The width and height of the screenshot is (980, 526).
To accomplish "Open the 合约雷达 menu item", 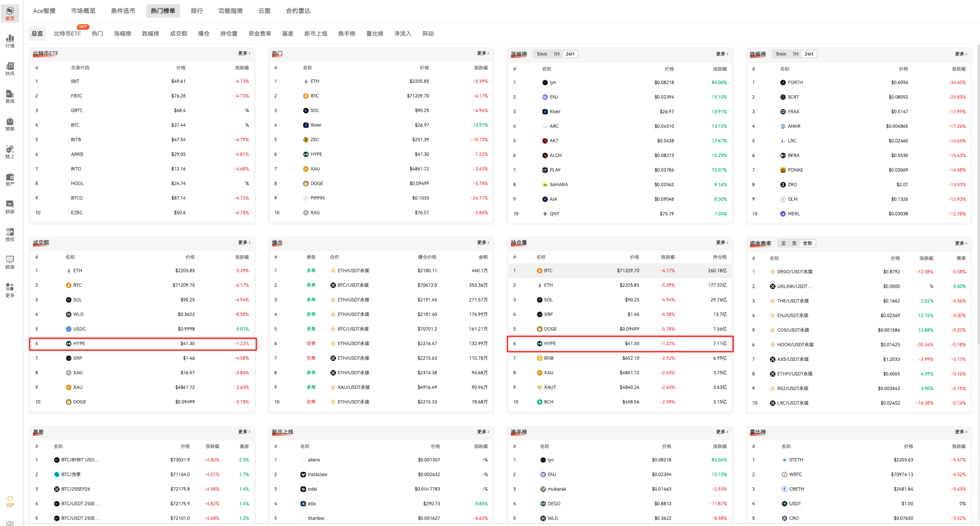I will coord(298,10).
